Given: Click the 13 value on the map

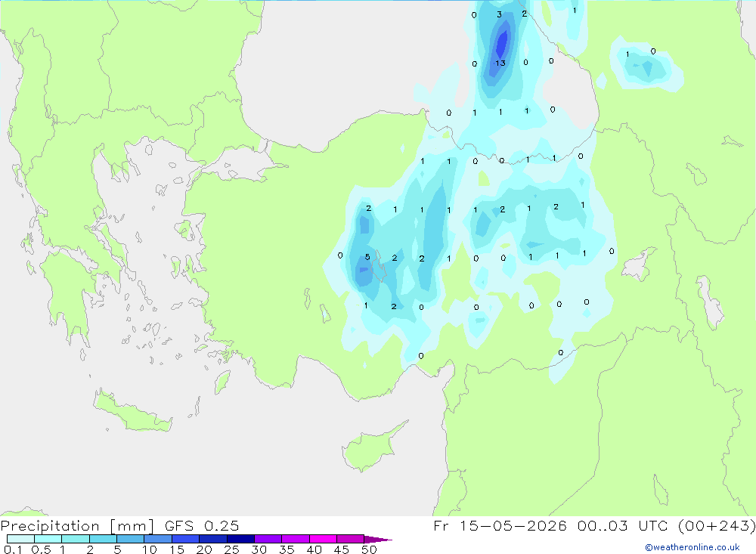Looking at the screenshot, I should tap(500, 63).
